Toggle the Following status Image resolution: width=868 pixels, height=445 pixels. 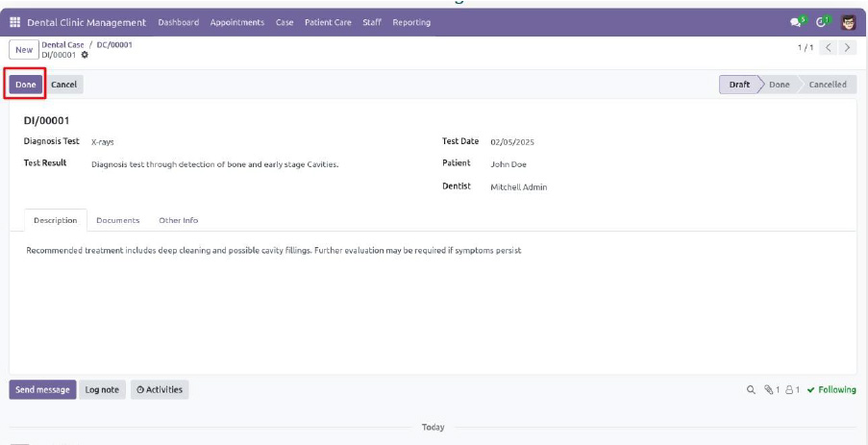pos(831,390)
